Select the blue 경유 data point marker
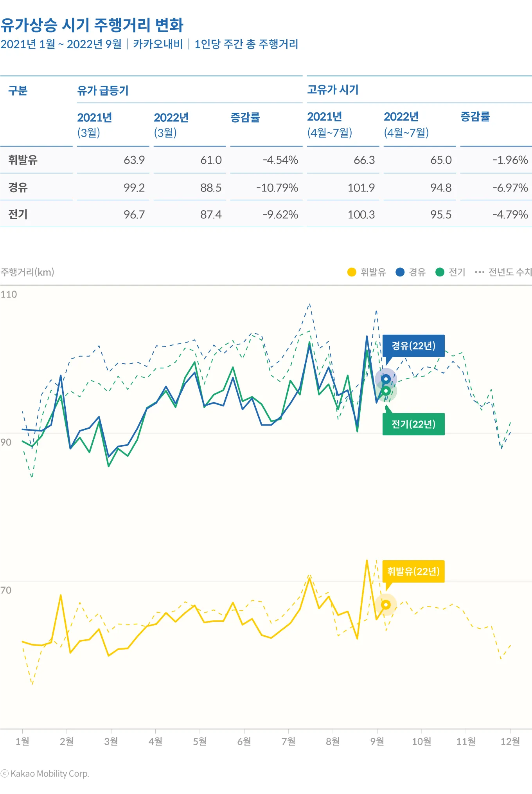Screen dimensions: 532x794 386,379
